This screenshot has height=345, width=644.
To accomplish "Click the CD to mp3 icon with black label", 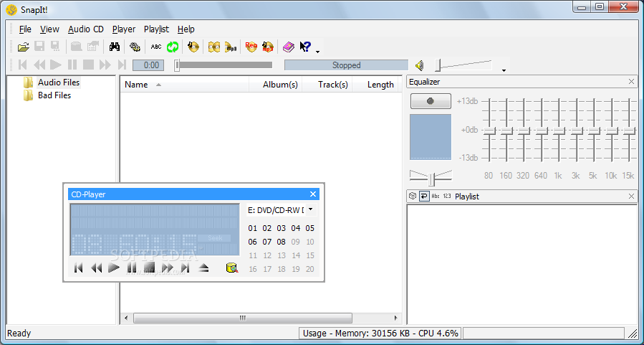I will tap(231, 47).
